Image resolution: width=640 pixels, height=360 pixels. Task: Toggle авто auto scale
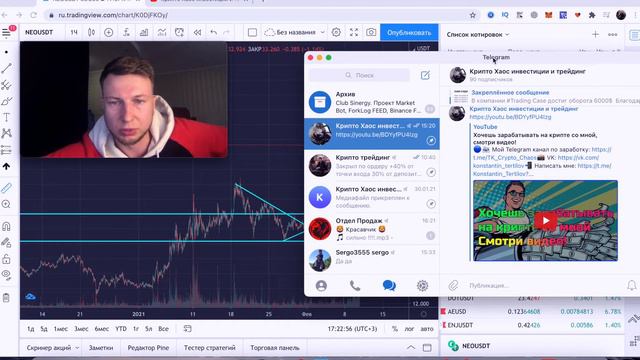[427, 329]
